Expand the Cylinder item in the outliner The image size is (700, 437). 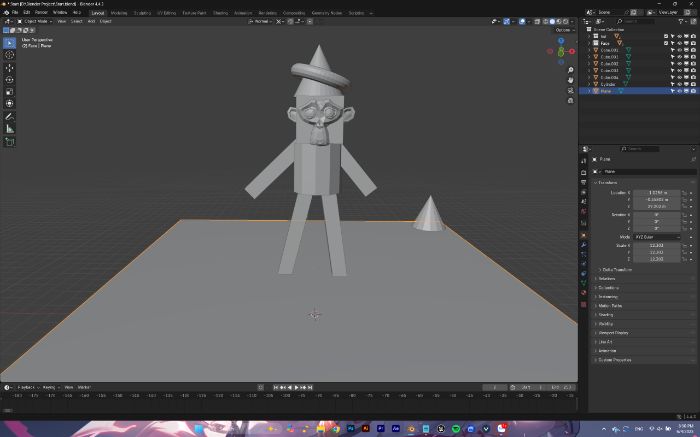[589, 84]
